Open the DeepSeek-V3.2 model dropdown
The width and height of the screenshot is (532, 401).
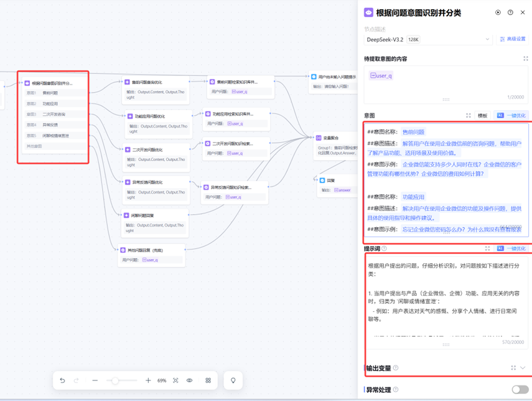[428, 39]
